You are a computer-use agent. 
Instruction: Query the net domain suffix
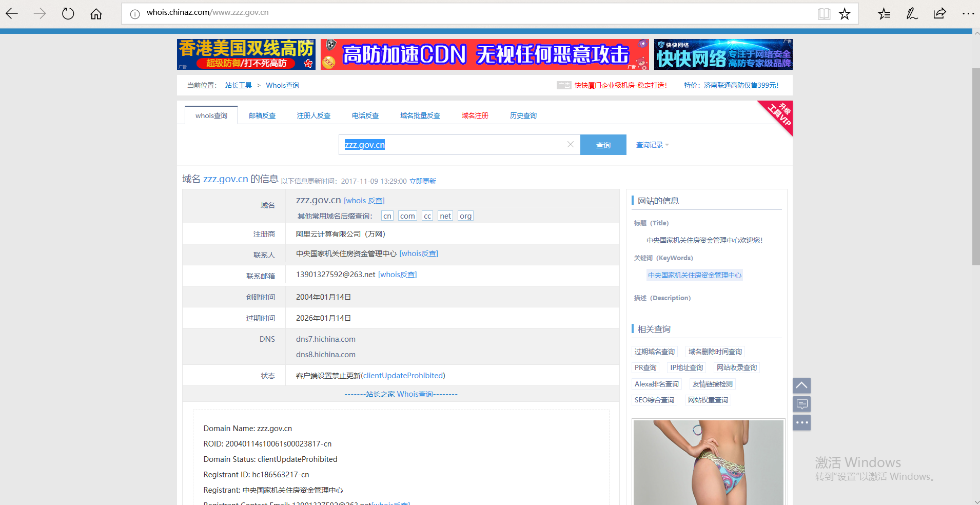point(445,216)
